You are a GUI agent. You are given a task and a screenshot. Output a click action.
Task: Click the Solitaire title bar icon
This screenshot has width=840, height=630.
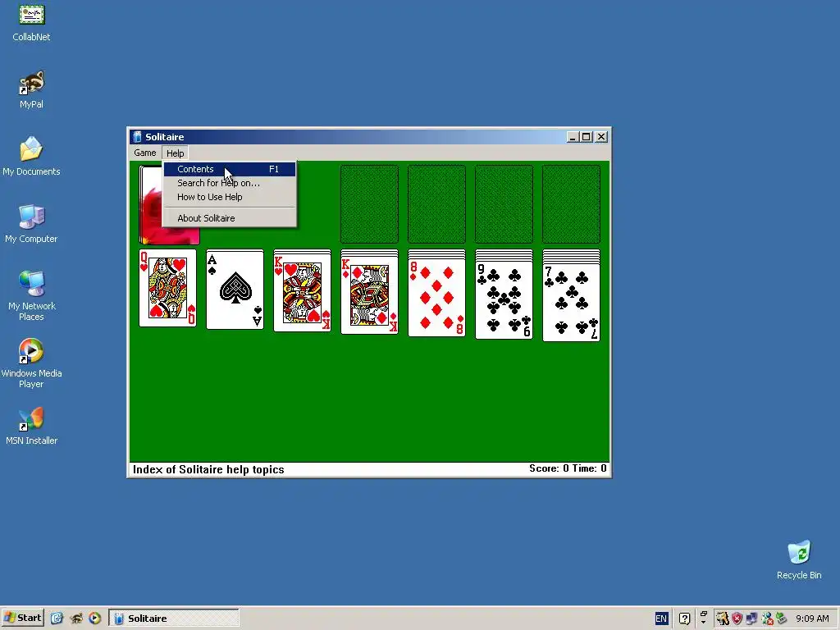pyautogui.click(x=137, y=137)
